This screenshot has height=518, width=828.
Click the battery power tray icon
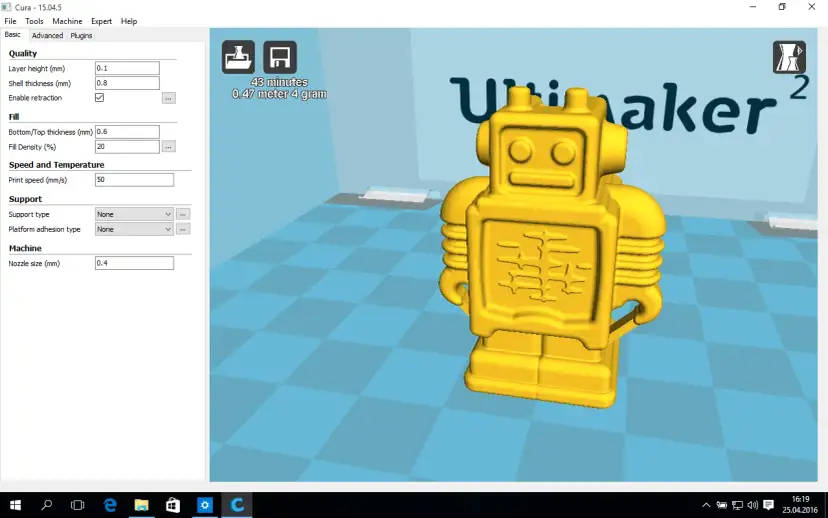[722, 505]
